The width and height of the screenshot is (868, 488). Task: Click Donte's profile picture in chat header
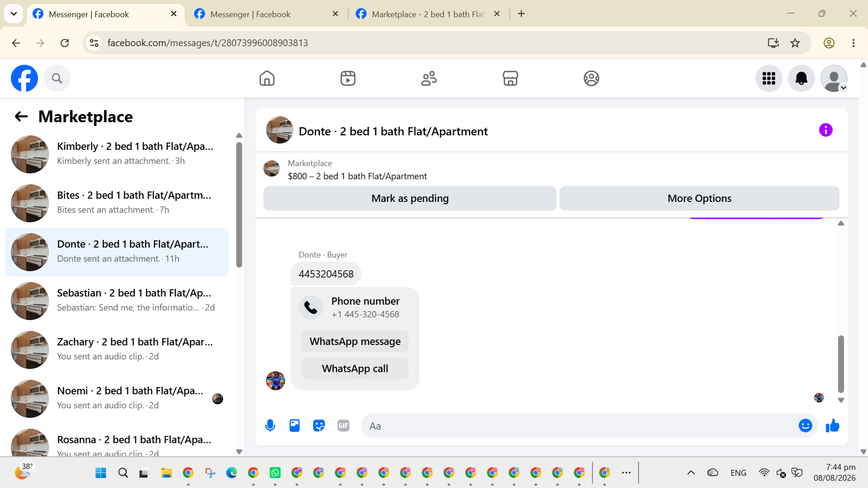tap(279, 130)
